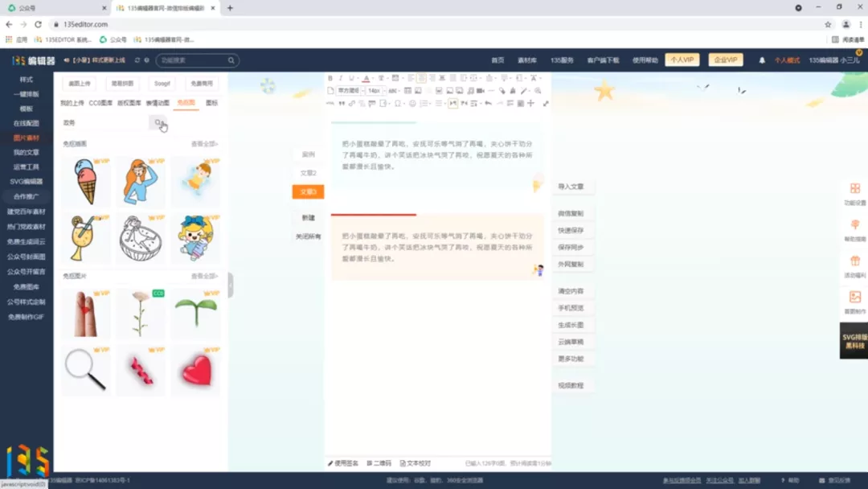Open the font family dropdown
This screenshot has width=868, height=489.
[x=351, y=91]
